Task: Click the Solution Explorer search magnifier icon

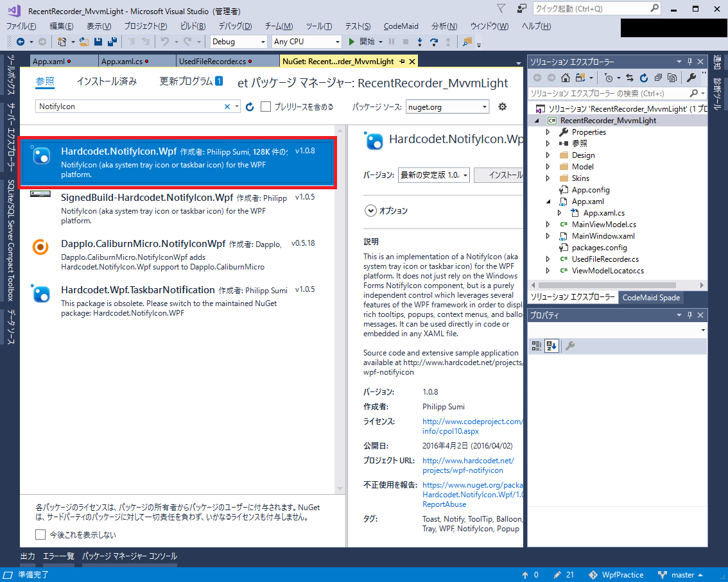Action: point(694,93)
